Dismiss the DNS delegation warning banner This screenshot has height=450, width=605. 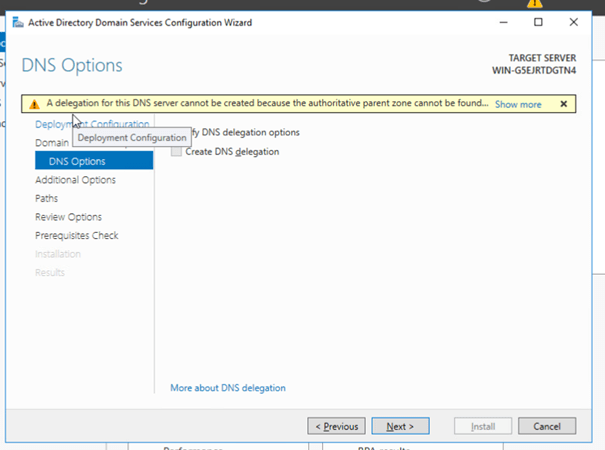tap(563, 104)
